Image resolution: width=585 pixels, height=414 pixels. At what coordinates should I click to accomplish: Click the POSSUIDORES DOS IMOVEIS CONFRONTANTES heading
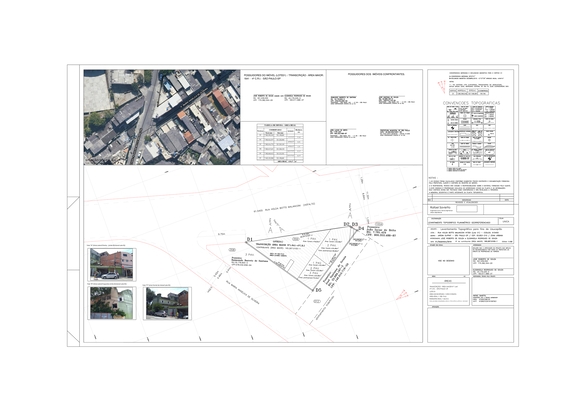click(x=376, y=74)
